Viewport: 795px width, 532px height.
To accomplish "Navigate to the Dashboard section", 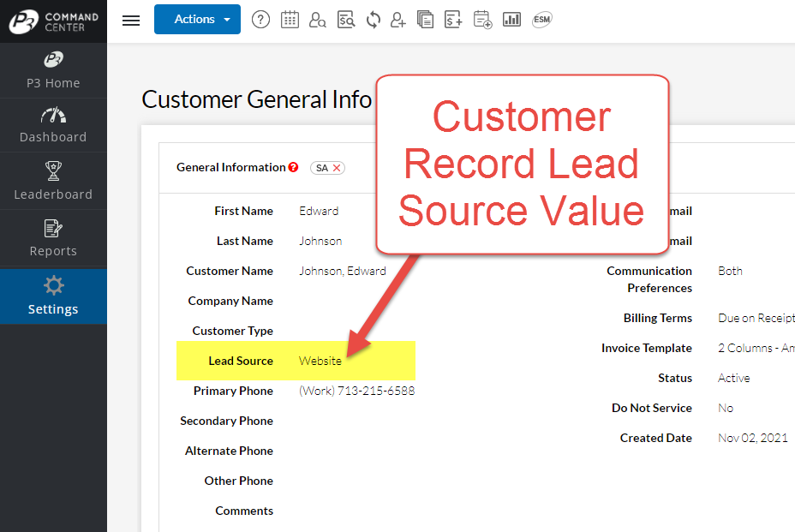I will coord(53,125).
